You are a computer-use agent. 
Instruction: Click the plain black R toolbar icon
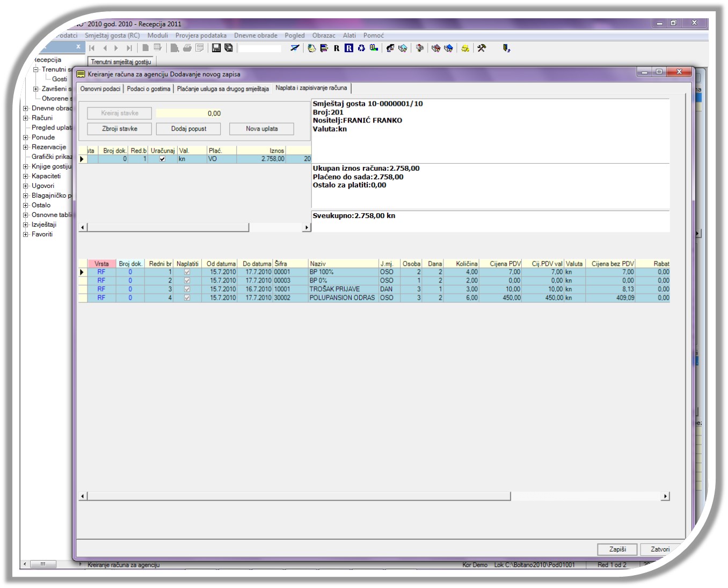[337, 48]
